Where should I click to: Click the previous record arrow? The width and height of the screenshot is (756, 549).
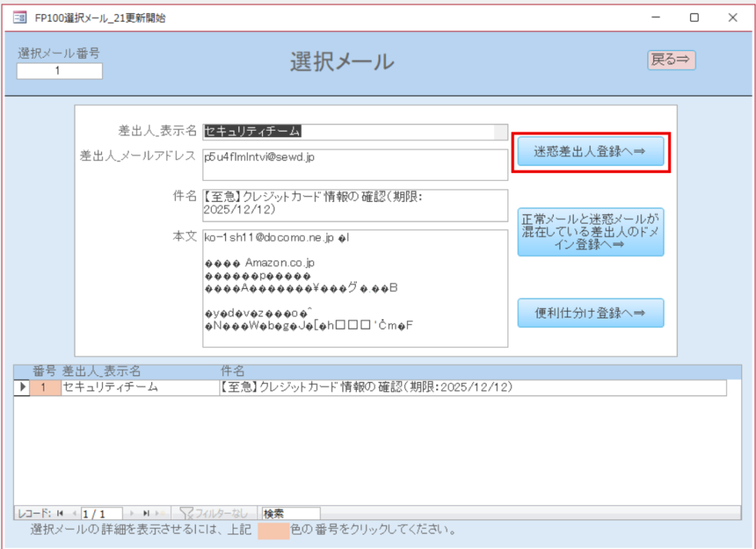73,513
